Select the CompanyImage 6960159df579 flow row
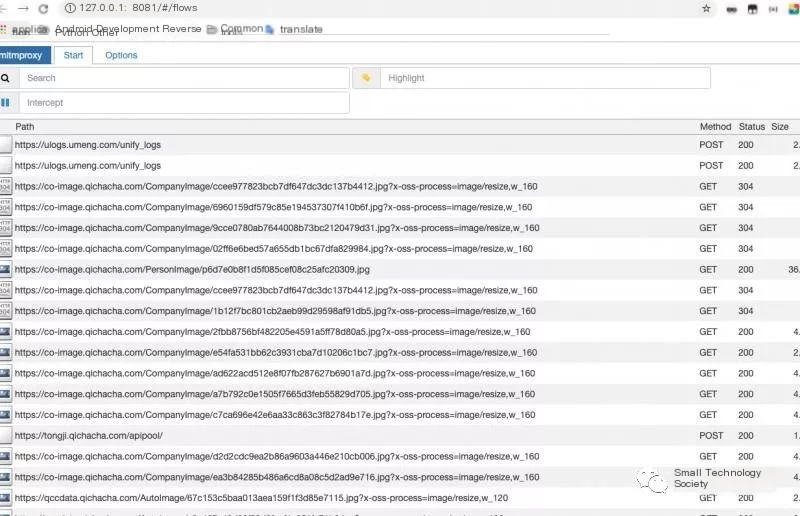The height and width of the screenshot is (516, 800). tap(400, 207)
